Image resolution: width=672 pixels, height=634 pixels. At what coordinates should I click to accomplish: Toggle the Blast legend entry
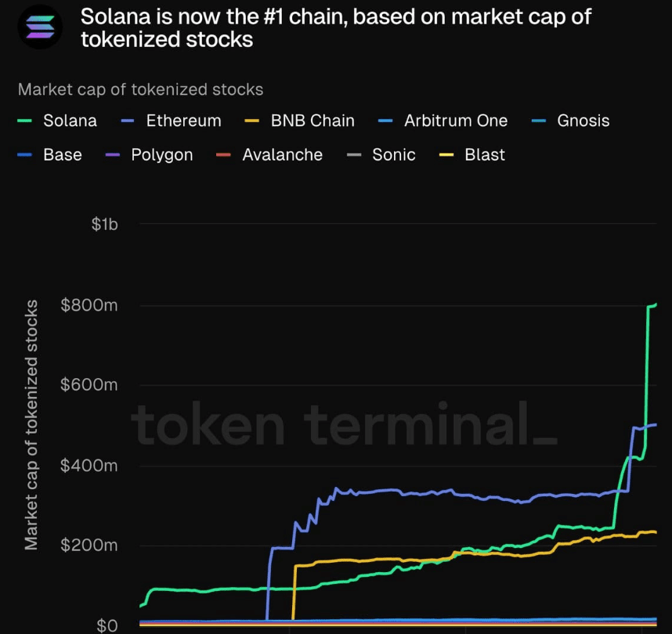(x=485, y=155)
